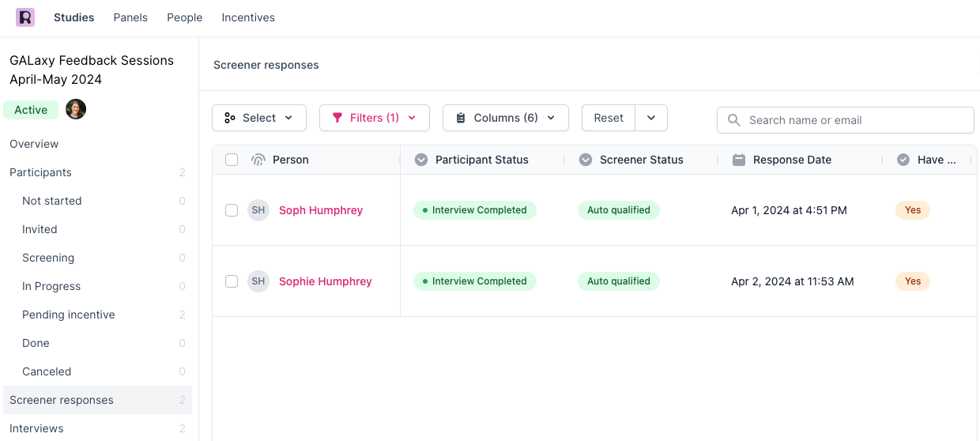980x441 pixels.
Task: Click the Screener Status column check icon
Action: [x=586, y=160]
